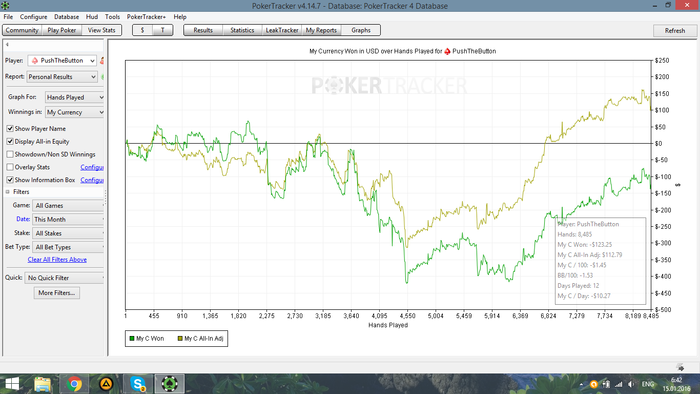Open the Windows Start menu

(x=11, y=384)
